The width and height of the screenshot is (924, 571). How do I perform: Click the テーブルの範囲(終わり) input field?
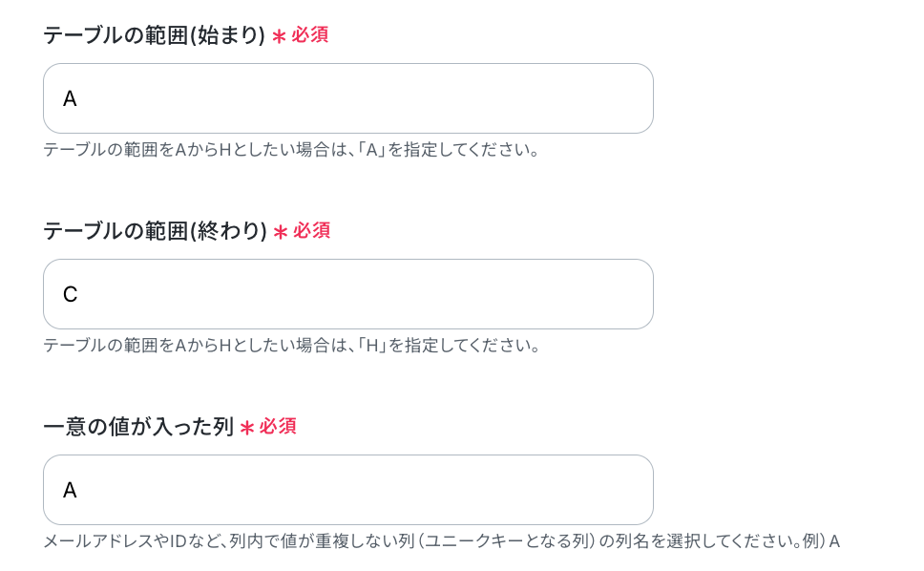pos(348,294)
